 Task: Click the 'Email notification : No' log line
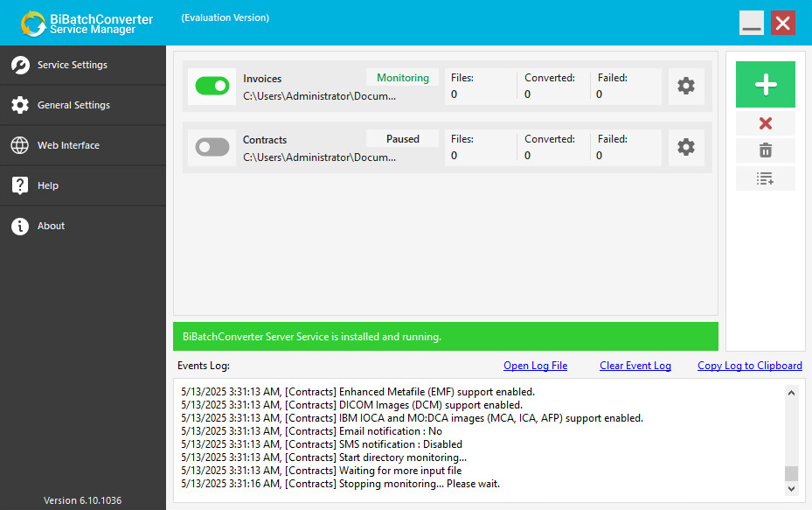[311, 431]
